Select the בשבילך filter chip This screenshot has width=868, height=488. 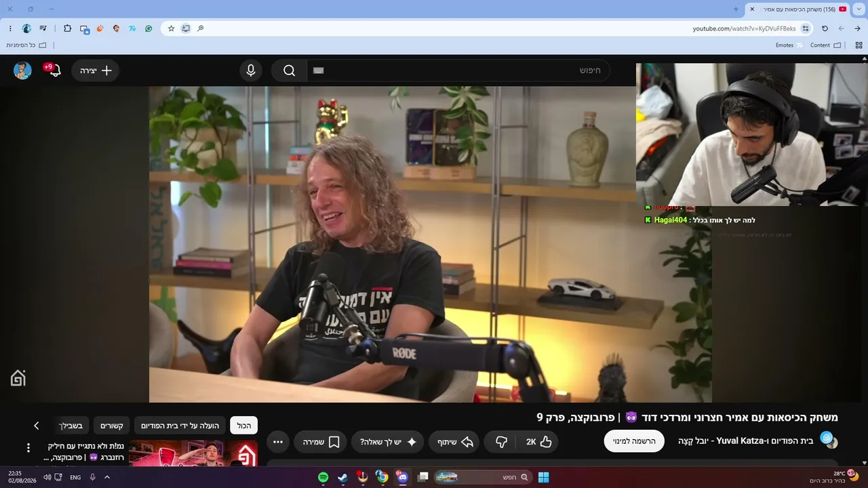coord(71,426)
